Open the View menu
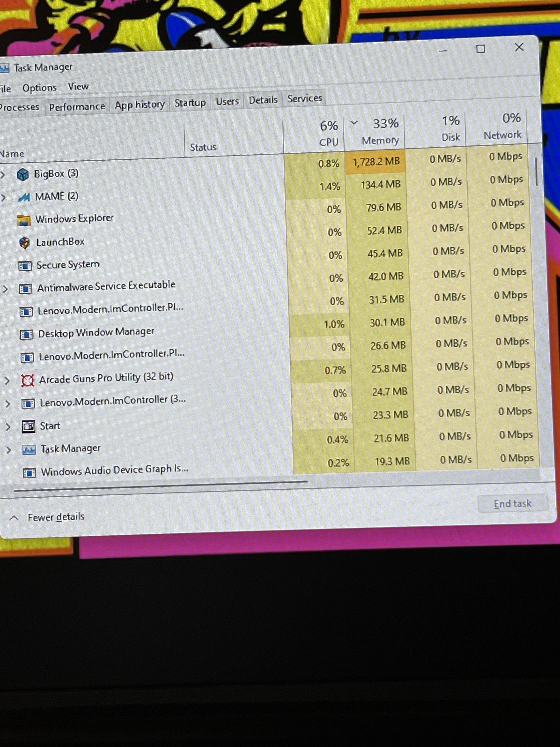 [78, 87]
